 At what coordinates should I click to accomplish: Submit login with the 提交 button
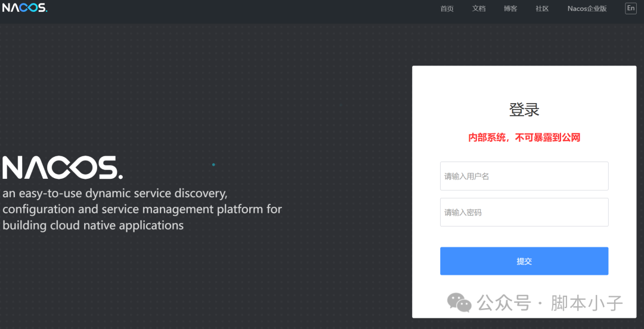(x=524, y=261)
